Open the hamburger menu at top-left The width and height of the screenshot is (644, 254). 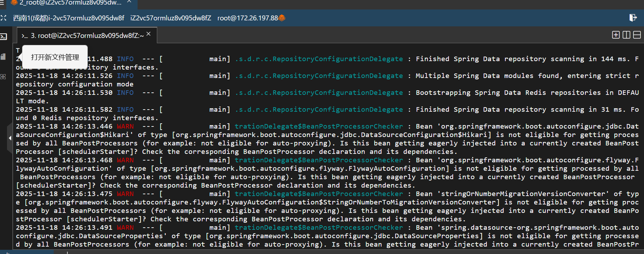click(x=2, y=3)
